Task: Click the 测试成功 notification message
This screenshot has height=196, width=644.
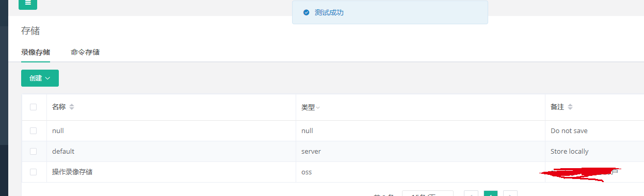Action: (329, 12)
